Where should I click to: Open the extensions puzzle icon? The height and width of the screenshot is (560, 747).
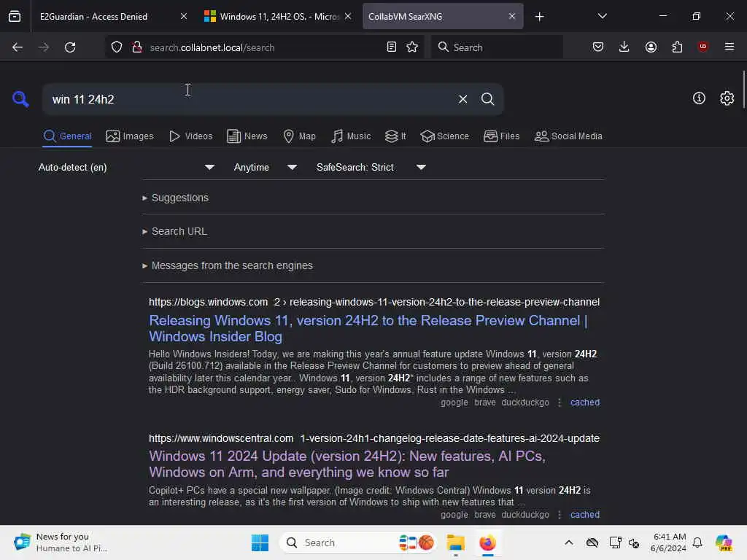point(677,47)
